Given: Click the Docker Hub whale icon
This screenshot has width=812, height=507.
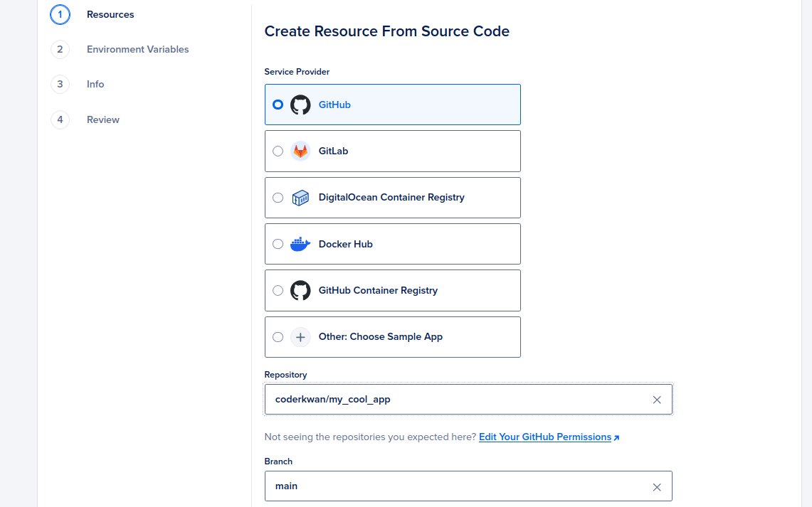Looking at the screenshot, I should pos(300,244).
